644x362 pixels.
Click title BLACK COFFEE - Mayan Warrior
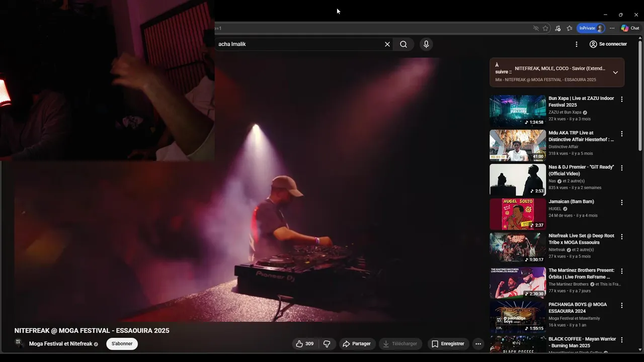[582, 342]
